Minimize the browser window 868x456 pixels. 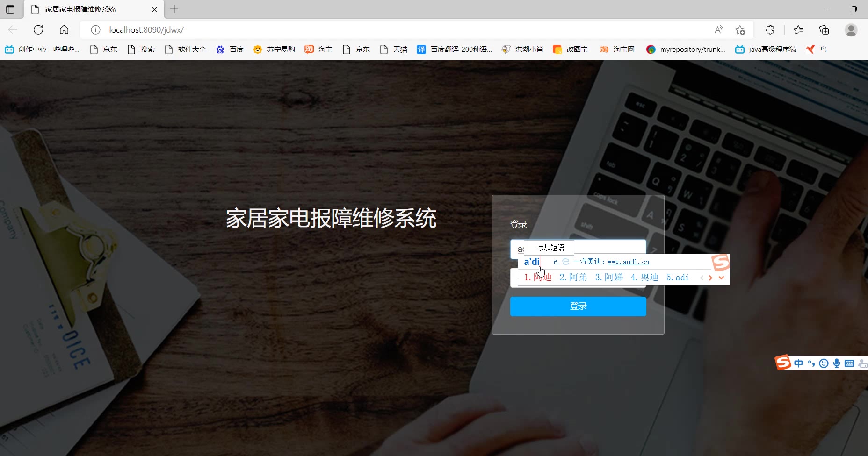coord(827,9)
